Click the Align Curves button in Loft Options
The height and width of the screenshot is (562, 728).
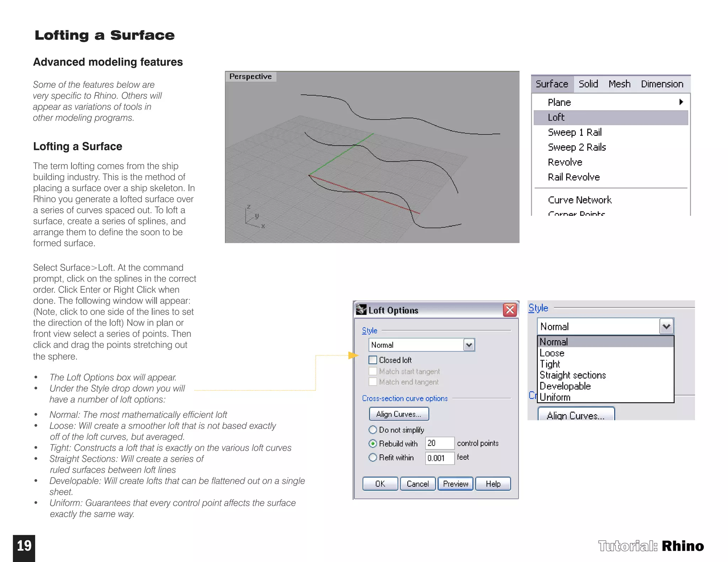point(399,414)
